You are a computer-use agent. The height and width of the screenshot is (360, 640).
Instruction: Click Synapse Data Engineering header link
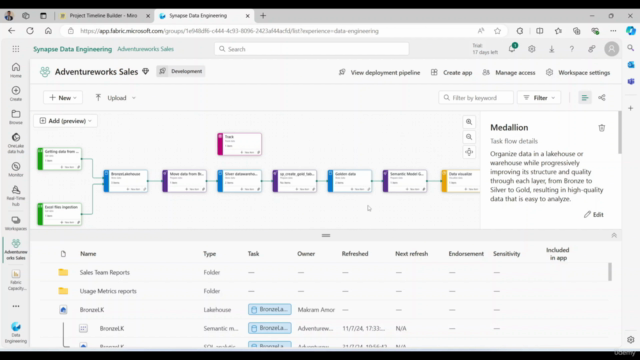click(73, 49)
